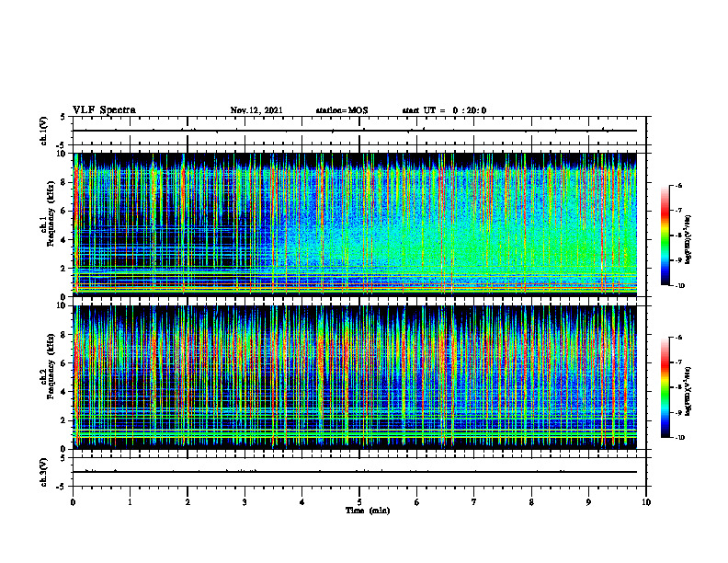
Task: Click time tick label "7" on the bottom axis
Action: [x=474, y=502]
